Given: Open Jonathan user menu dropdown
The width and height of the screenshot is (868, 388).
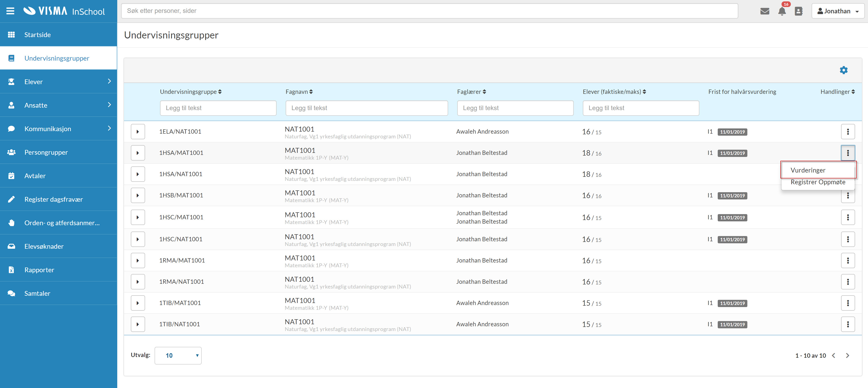Looking at the screenshot, I should [838, 11].
